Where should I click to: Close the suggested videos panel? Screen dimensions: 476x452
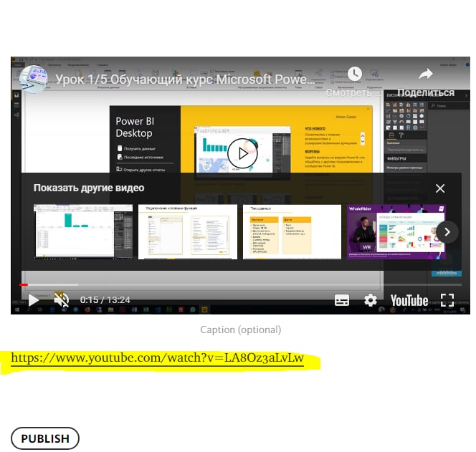(x=440, y=188)
